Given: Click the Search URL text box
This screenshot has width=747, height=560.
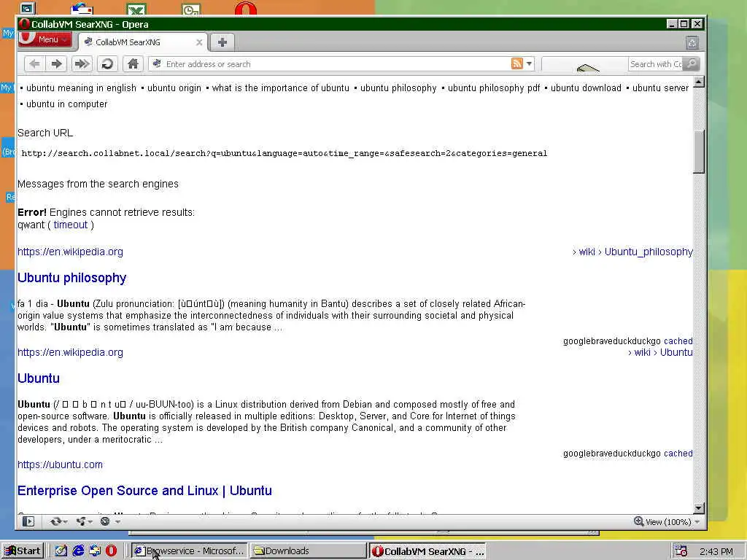Looking at the screenshot, I should [285, 153].
